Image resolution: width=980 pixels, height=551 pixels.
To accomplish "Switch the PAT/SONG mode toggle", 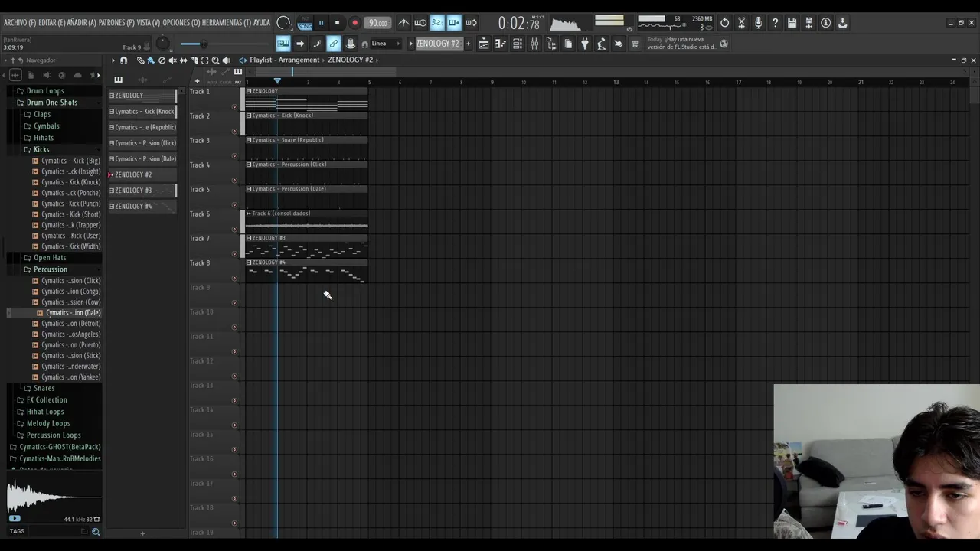I will click(305, 23).
